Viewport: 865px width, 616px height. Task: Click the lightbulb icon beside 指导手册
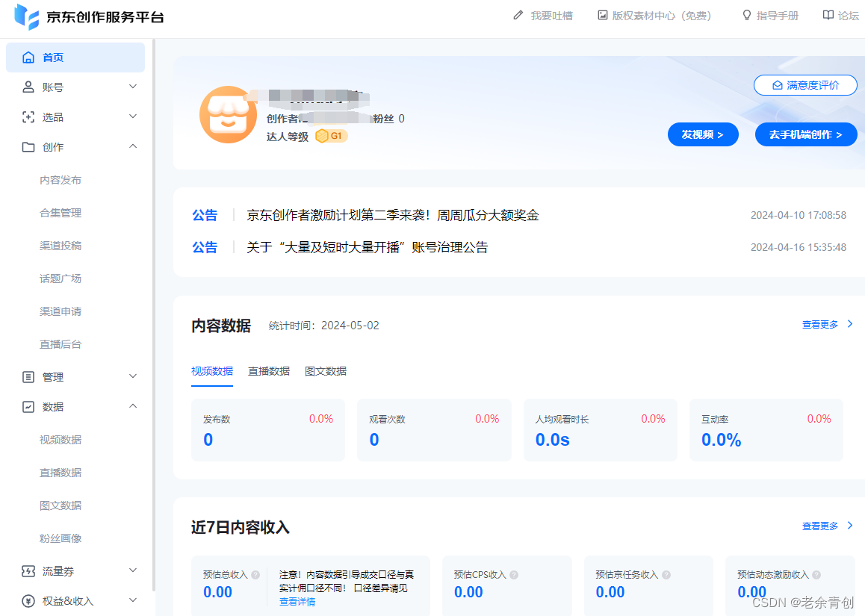(x=747, y=16)
